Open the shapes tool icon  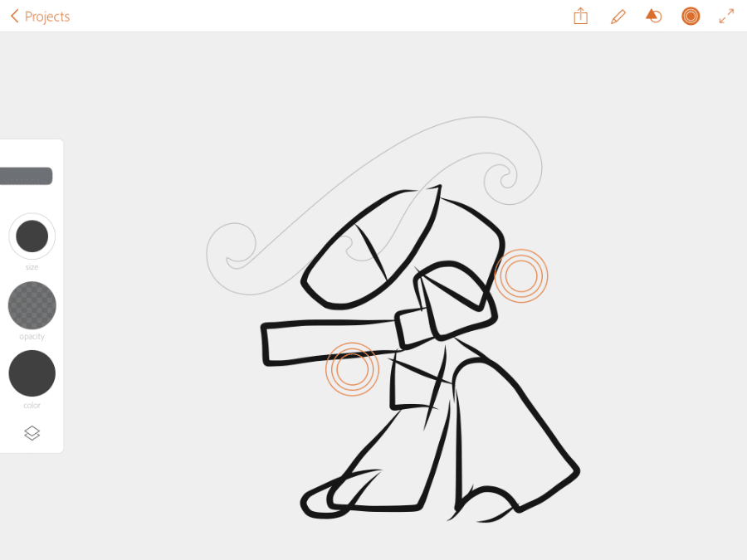pyautogui.click(x=654, y=17)
